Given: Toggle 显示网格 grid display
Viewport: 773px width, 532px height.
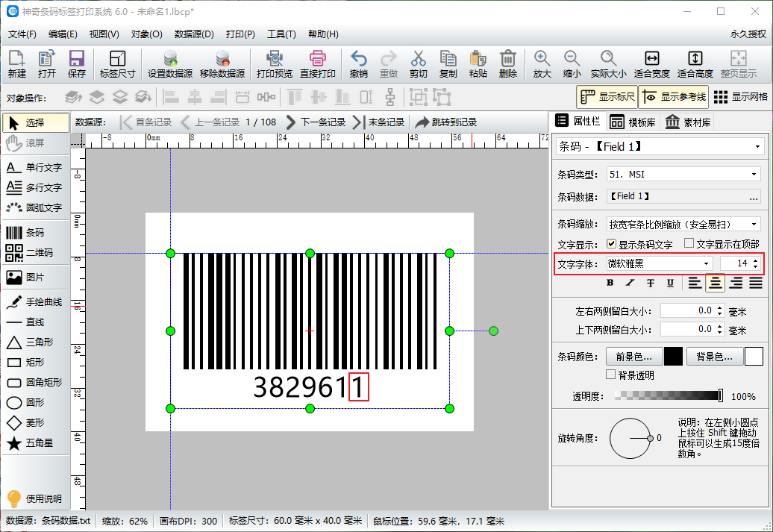Looking at the screenshot, I should pos(740,97).
